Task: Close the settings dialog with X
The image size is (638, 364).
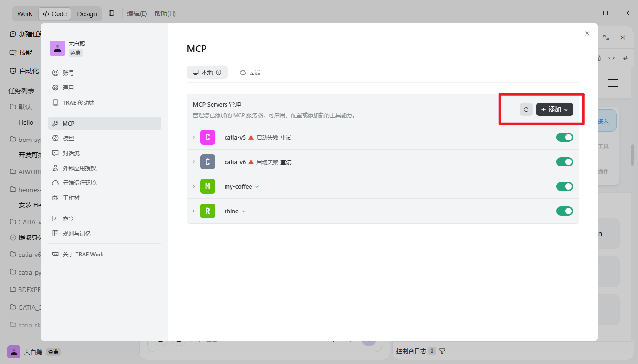Action: pos(587,33)
